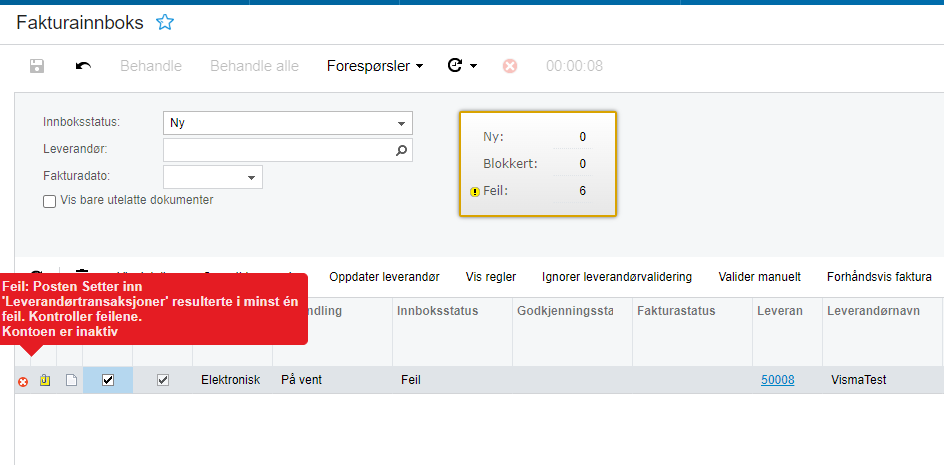Image resolution: width=944 pixels, height=465 pixels.
Task: Click Behandle alle in the toolbar
Action: (254, 66)
